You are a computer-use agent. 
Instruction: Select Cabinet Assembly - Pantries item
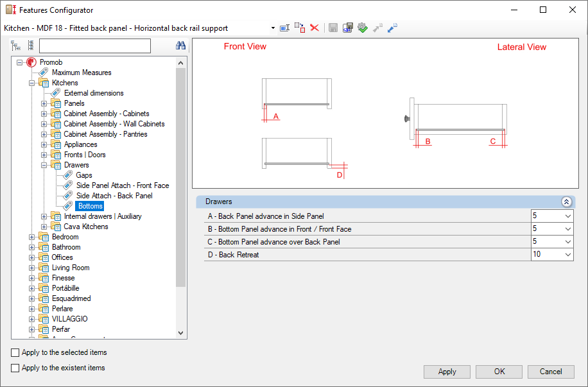click(x=105, y=134)
